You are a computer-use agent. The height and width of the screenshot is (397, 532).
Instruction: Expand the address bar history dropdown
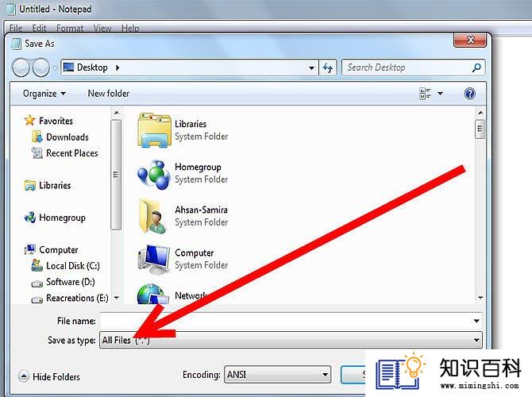click(x=311, y=67)
